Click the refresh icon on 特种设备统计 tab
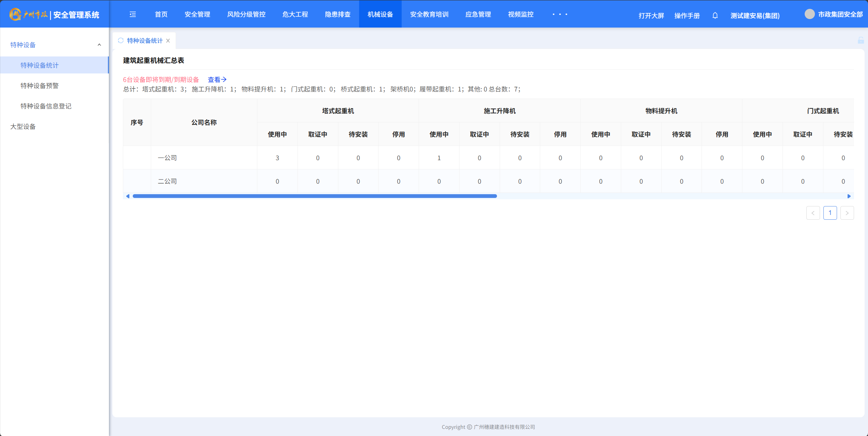Image resolution: width=868 pixels, height=436 pixels. coord(120,40)
